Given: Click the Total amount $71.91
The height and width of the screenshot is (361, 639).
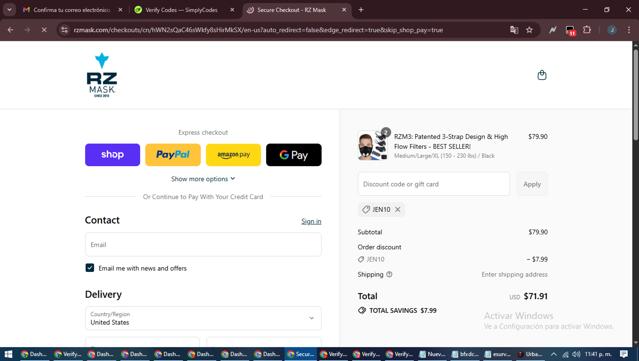Looking at the screenshot, I should point(535,296).
